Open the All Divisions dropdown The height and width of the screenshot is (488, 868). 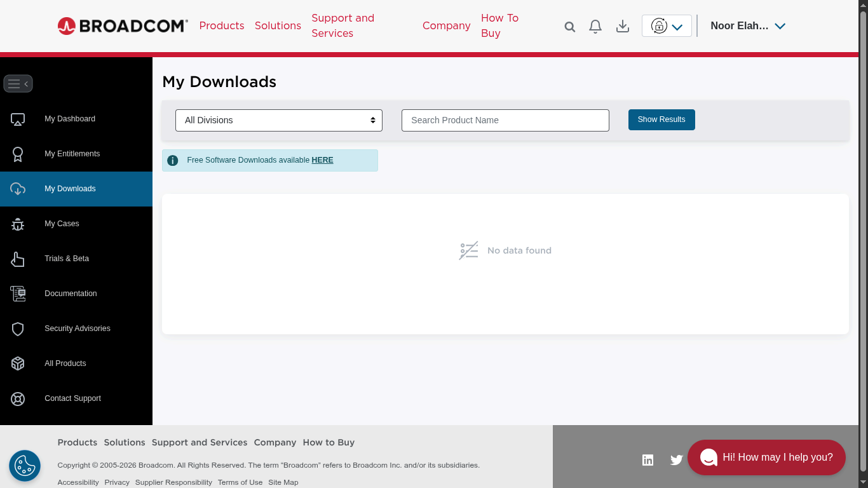[x=278, y=120]
